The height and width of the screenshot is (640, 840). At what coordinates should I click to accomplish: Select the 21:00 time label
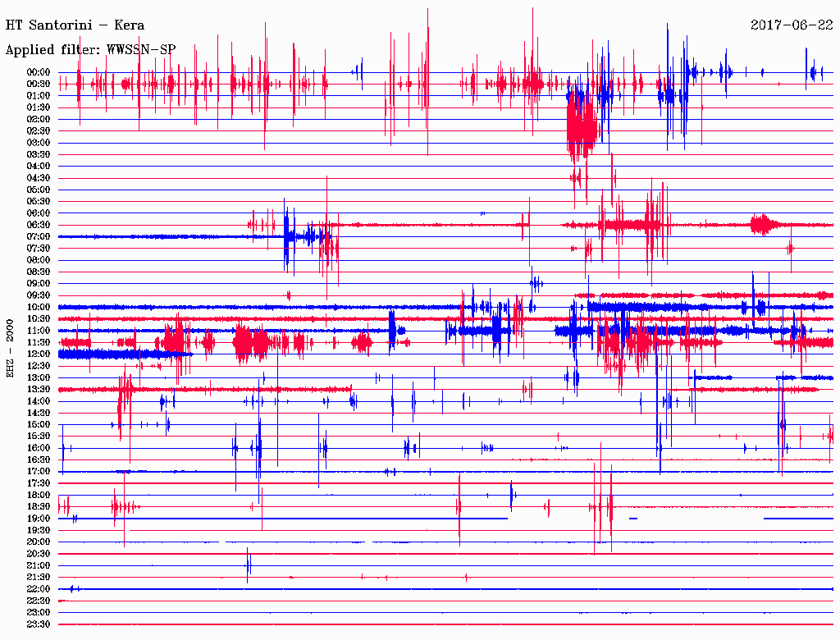point(39,566)
